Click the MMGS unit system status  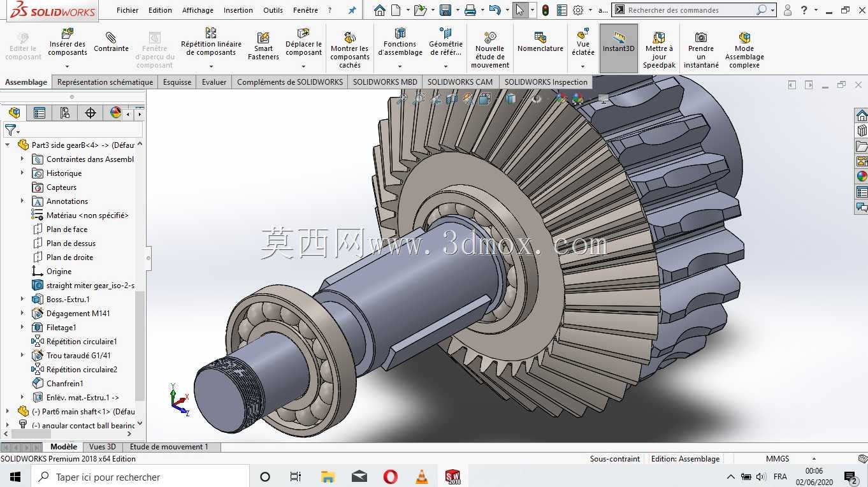pyautogui.click(x=778, y=458)
